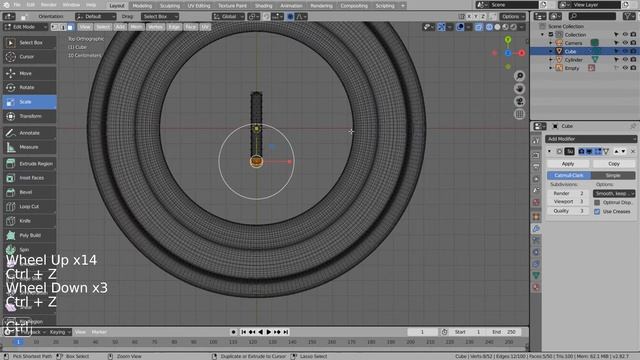Activate the Cursor tool
Image resolution: width=640 pixels, height=360 pixels.
click(x=29, y=57)
